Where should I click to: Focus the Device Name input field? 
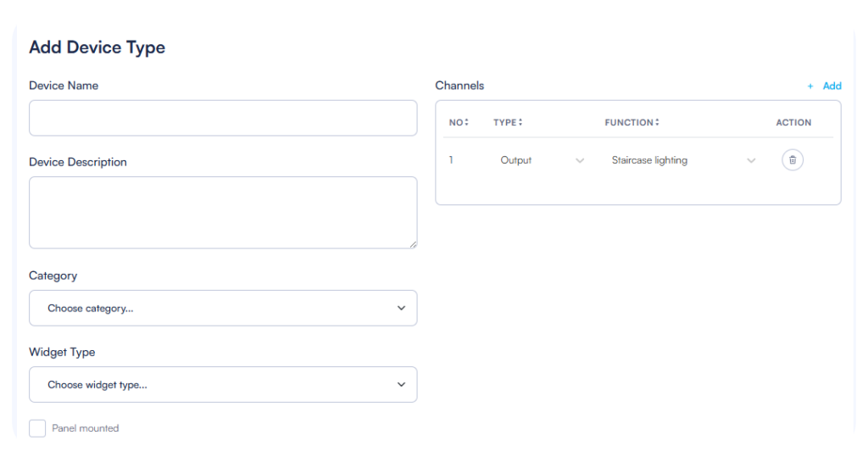222,118
